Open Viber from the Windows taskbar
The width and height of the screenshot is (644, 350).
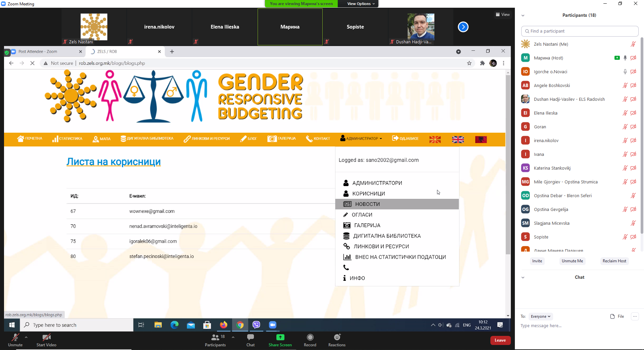click(x=256, y=325)
